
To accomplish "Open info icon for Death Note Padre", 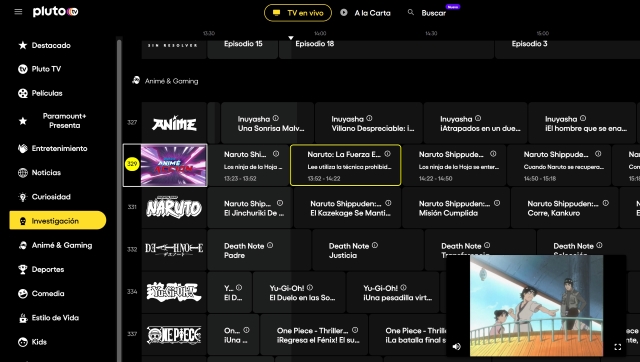I will click(x=270, y=245).
